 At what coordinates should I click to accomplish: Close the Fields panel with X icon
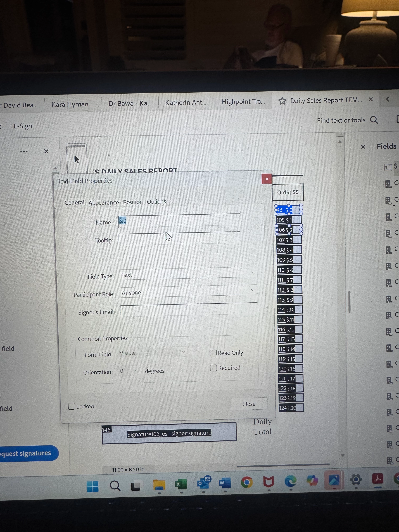(363, 147)
